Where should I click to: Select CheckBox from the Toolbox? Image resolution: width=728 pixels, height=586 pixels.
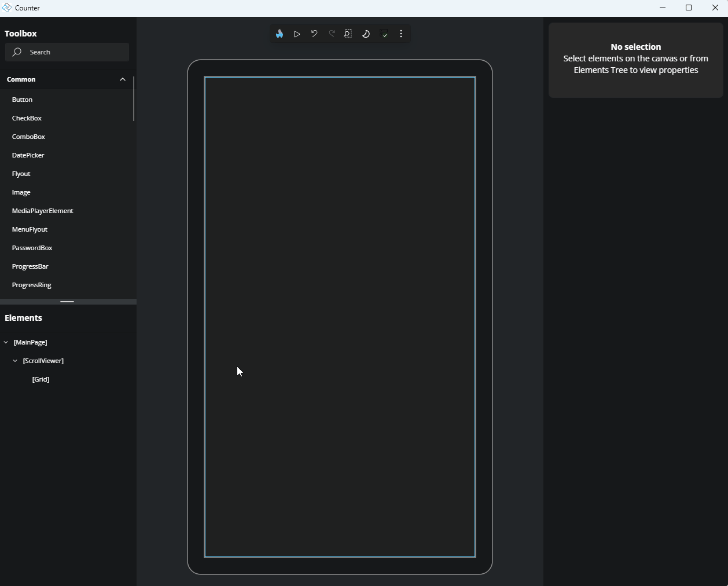[27, 118]
